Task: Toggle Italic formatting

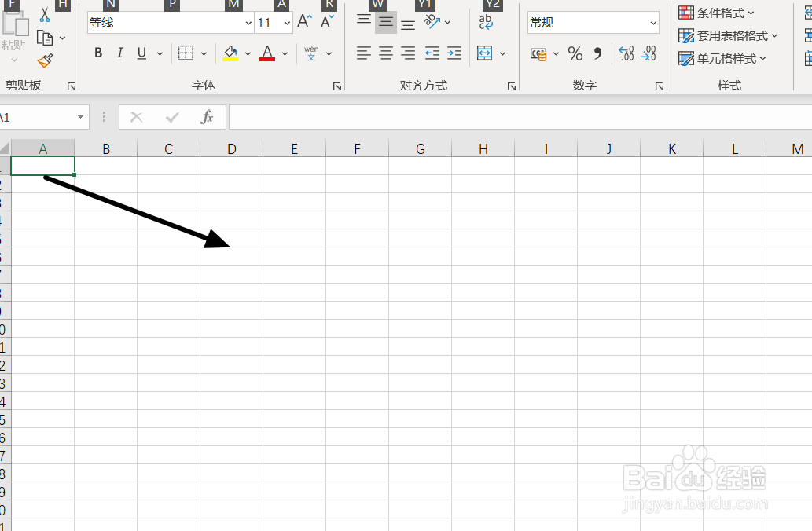Action: click(120, 53)
